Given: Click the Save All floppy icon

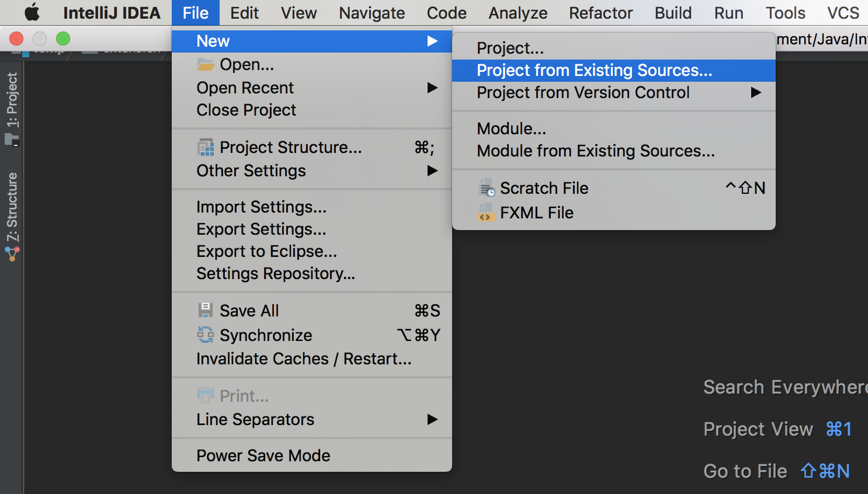Looking at the screenshot, I should (x=206, y=310).
